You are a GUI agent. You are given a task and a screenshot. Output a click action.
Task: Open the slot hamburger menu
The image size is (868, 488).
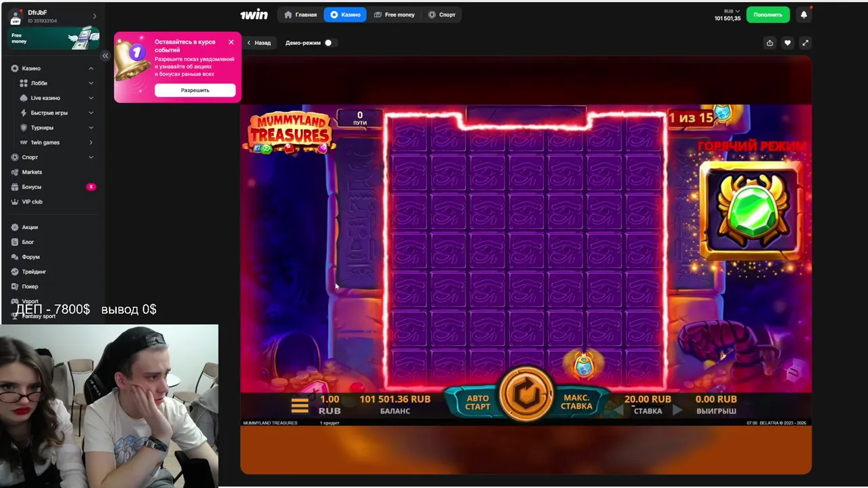[300, 405]
